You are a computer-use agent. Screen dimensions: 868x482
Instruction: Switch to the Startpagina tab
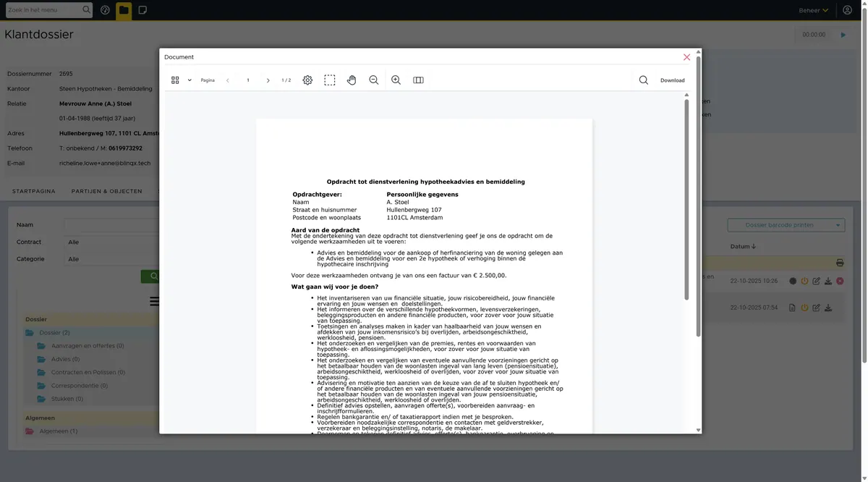34,191
